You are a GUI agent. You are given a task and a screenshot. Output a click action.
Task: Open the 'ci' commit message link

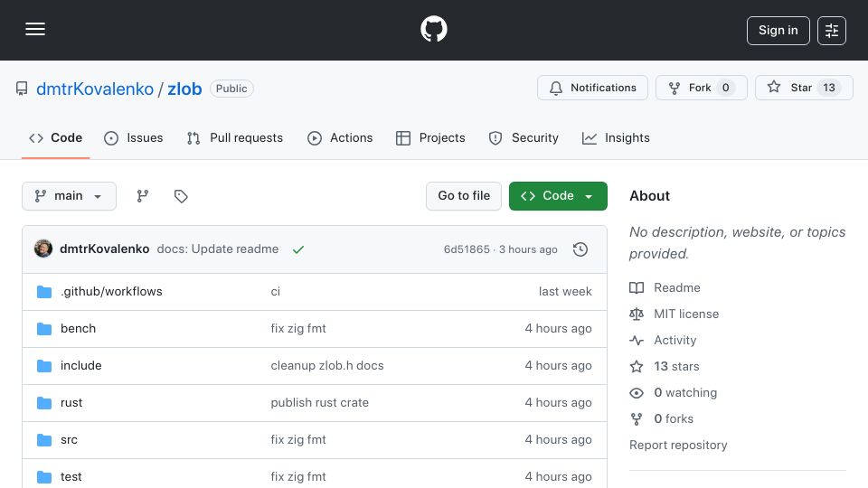coord(276,292)
